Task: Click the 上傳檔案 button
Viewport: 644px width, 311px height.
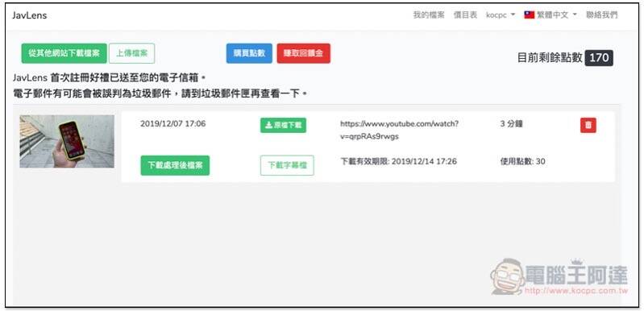Action: 132,53
